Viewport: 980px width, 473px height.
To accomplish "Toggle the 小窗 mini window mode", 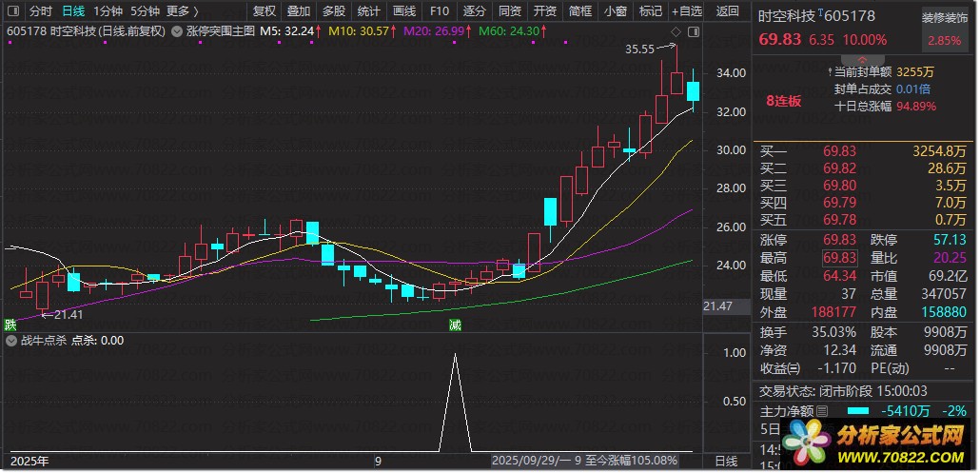I will click(x=615, y=11).
